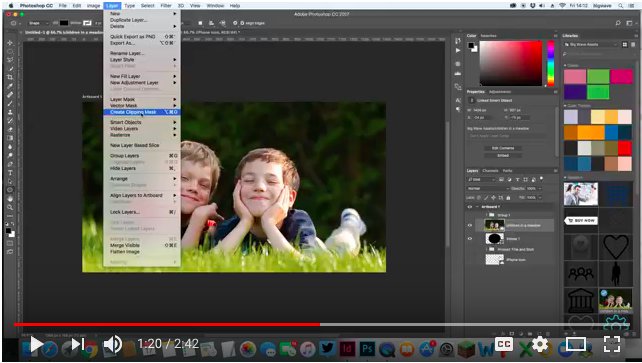Screen dimensions: 642x363
Task: Open the New submenu in Layer menu
Action: click(x=142, y=14)
